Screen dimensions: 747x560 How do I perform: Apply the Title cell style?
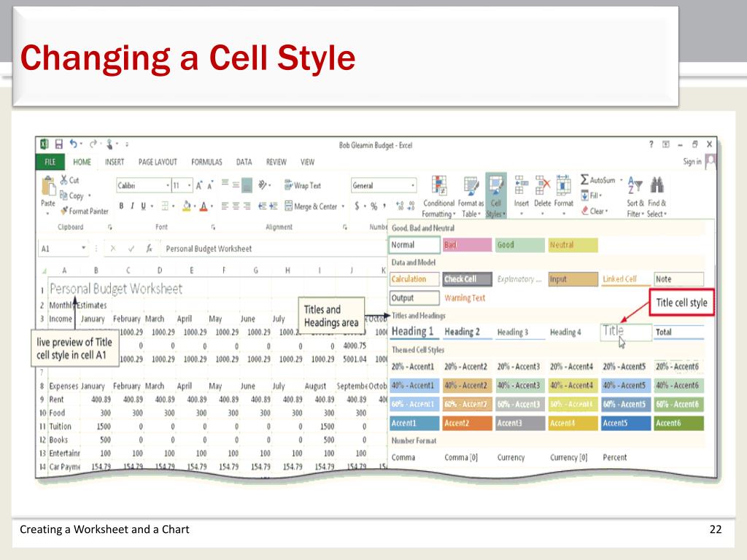click(626, 332)
